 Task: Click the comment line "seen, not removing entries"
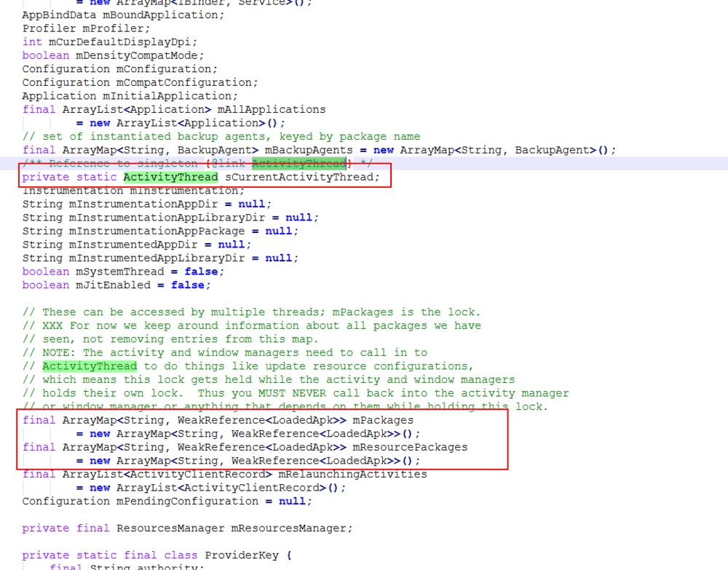coord(170,339)
